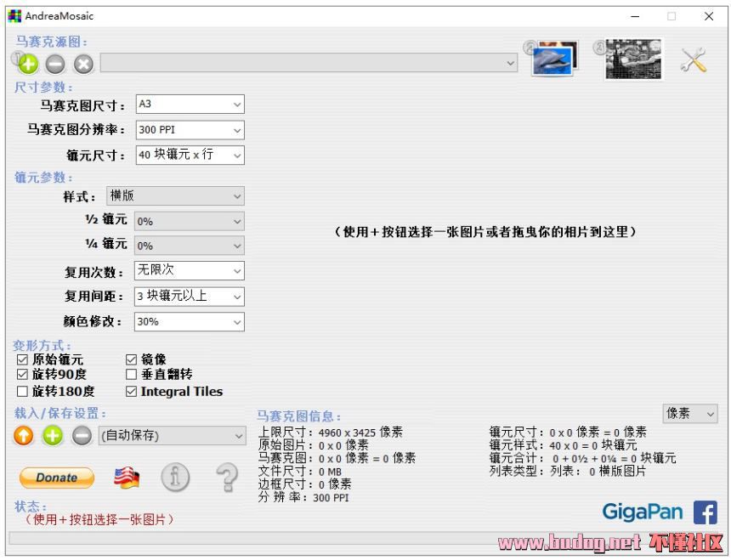Open the info (i) about icon
The height and width of the screenshot is (560, 731).
[175, 478]
